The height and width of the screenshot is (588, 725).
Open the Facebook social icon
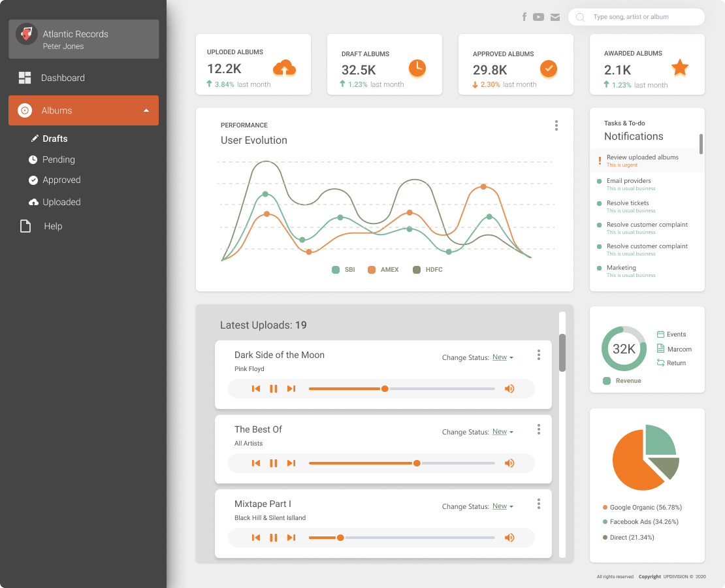[x=524, y=17]
